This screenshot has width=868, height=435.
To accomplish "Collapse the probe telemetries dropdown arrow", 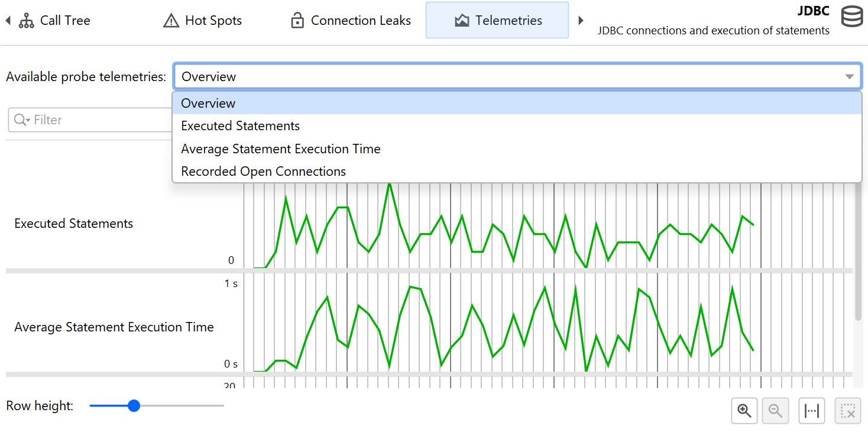I will coord(849,77).
